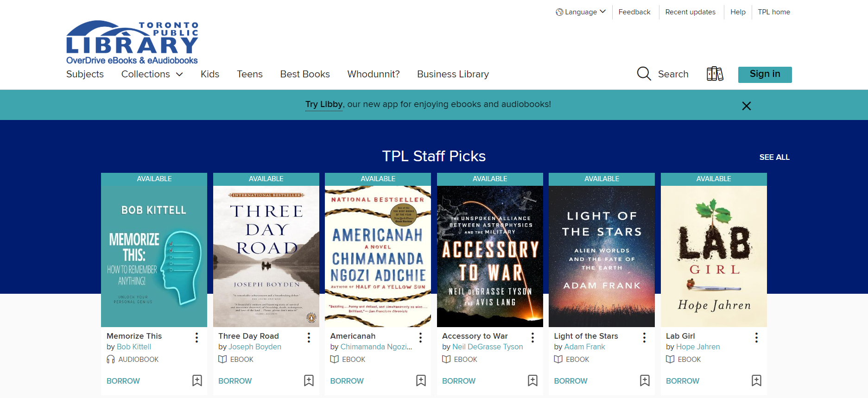Borrow Lab Girl ebook

click(x=683, y=381)
